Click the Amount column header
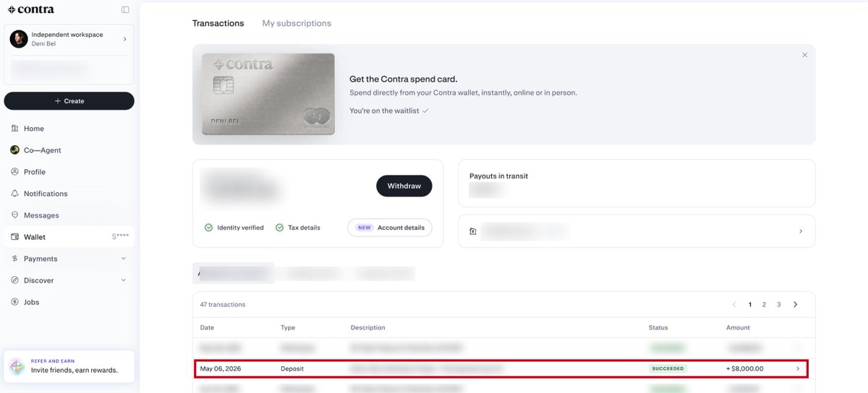This screenshot has height=393, width=868. point(738,328)
